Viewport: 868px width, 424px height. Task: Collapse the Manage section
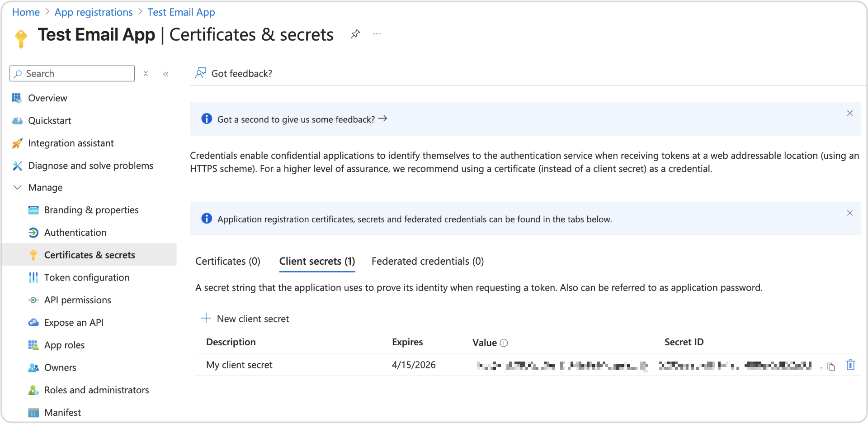(17, 187)
